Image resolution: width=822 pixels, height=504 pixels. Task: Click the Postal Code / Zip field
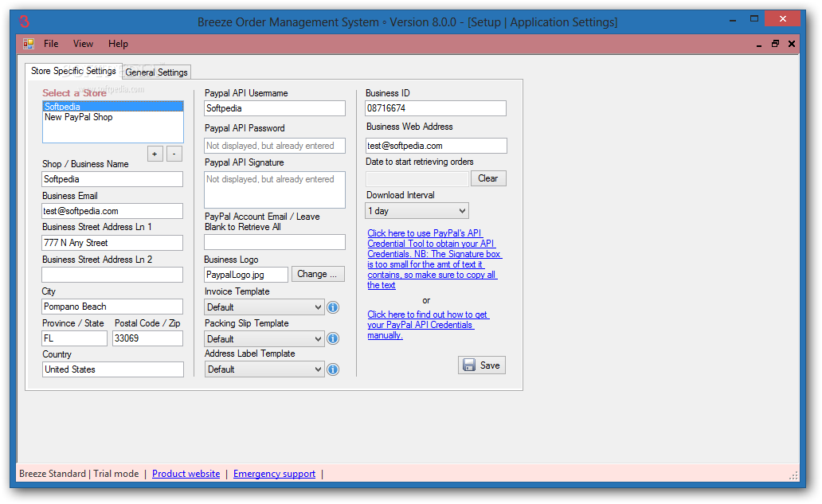[148, 338]
